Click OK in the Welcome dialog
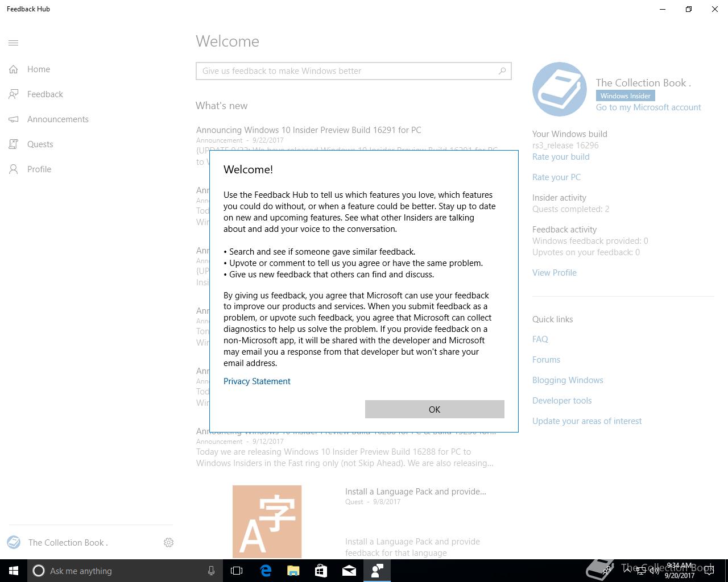 (435, 409)
